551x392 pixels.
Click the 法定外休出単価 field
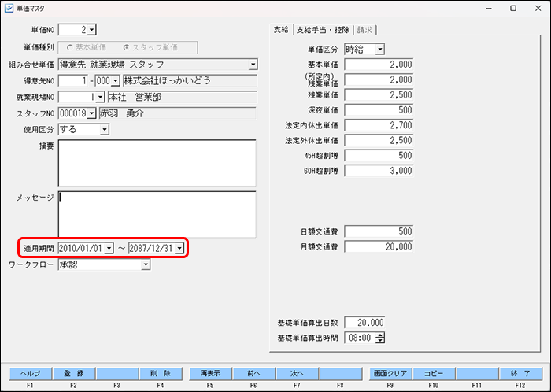click(x=379, y=140)
